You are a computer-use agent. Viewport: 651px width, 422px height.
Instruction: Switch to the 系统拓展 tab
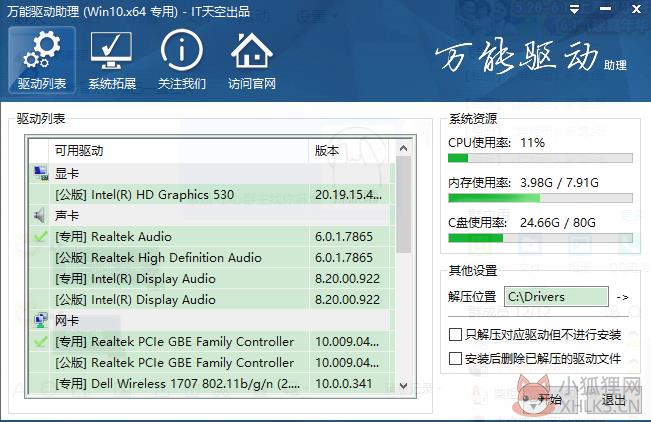tap(112, 60)
